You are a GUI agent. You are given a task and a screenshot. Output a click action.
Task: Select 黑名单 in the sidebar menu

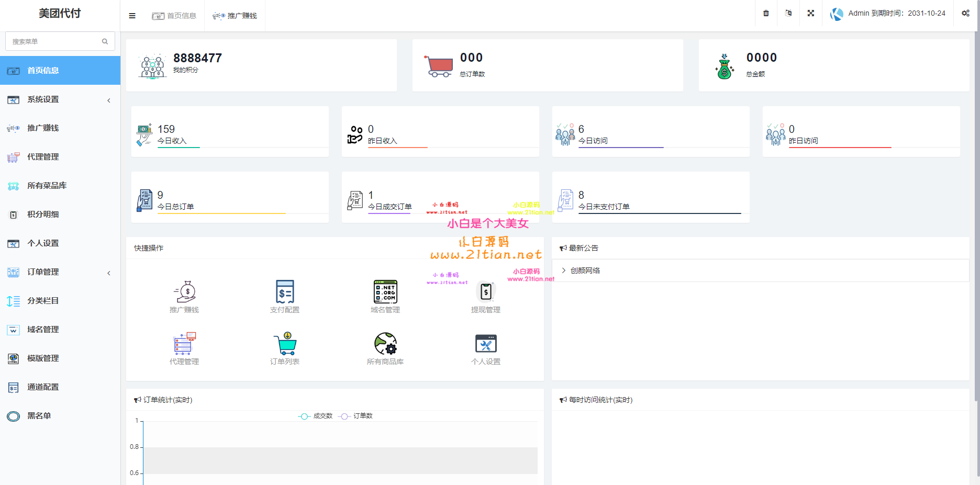tap(39, 416)
